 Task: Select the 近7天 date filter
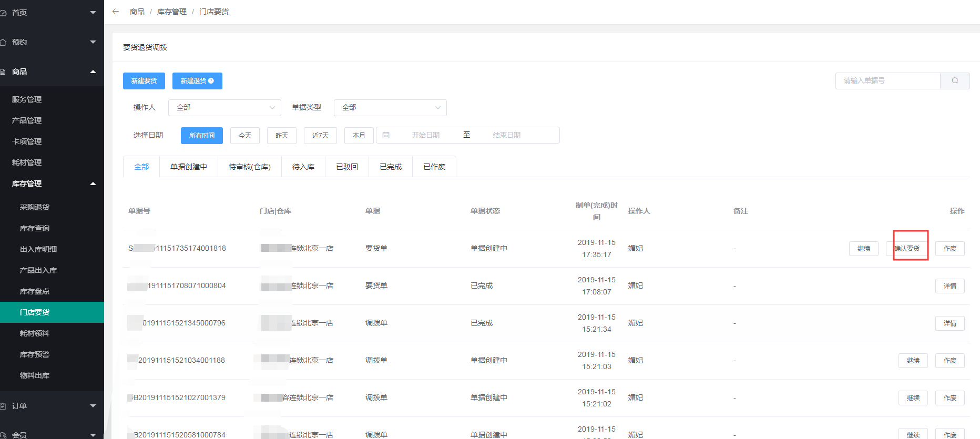[x=320, y=135]
